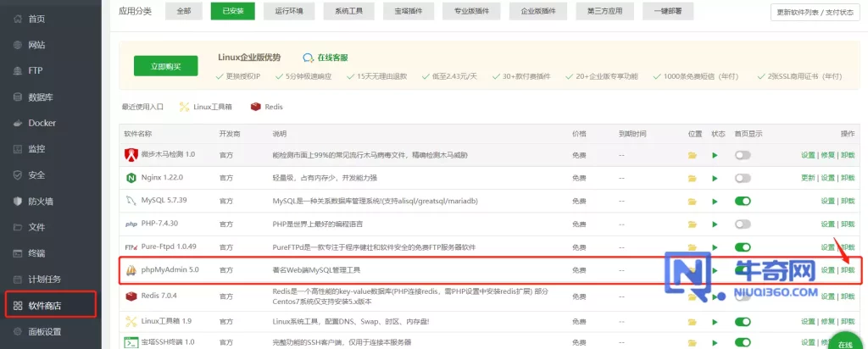Open folder location for Linux工具箱 1.9 row

[692, 321]
